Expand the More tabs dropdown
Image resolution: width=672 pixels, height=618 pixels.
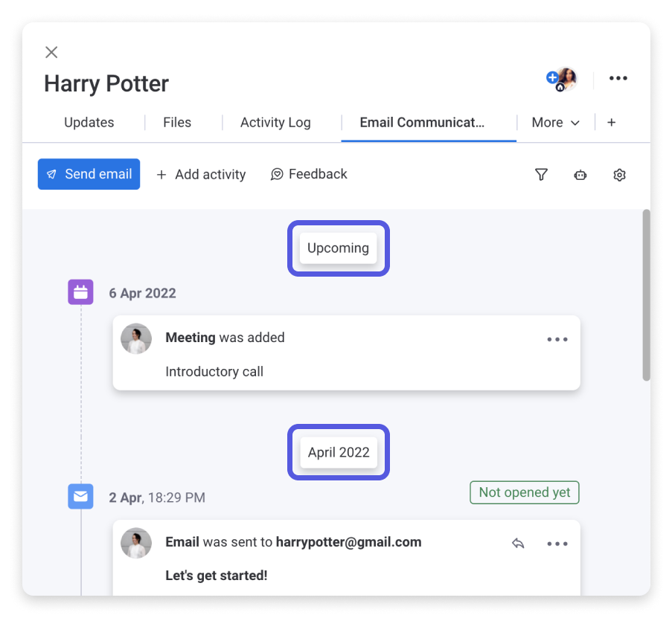click(x=555, y=123)
